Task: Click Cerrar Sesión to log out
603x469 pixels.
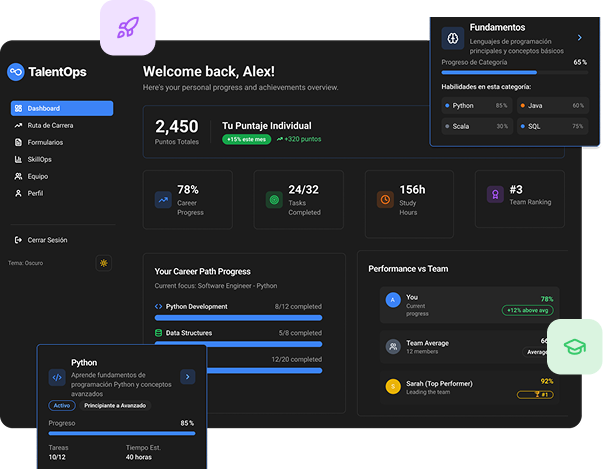Action: (x=47, y=240)
